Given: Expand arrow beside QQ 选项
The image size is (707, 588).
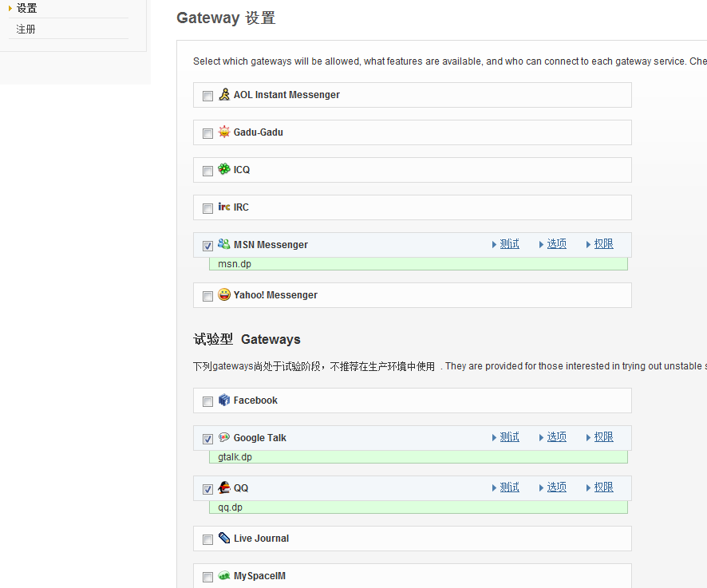Looking at the screenshot, I should 542,487.
